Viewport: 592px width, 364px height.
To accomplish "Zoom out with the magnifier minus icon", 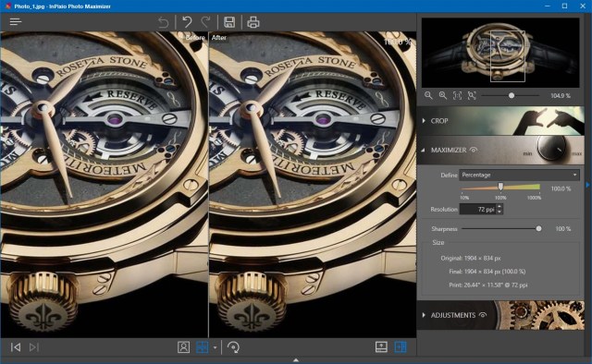I will [x=428, y=95].
